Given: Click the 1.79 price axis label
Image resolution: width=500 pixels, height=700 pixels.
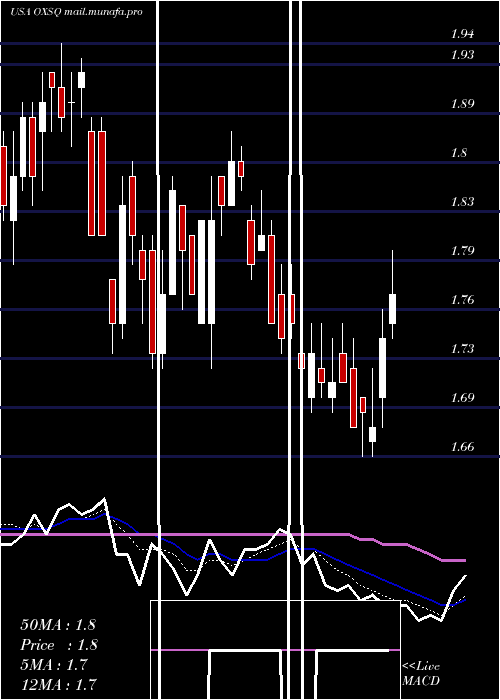Looking at the screenshot, I should pos(462,250).
